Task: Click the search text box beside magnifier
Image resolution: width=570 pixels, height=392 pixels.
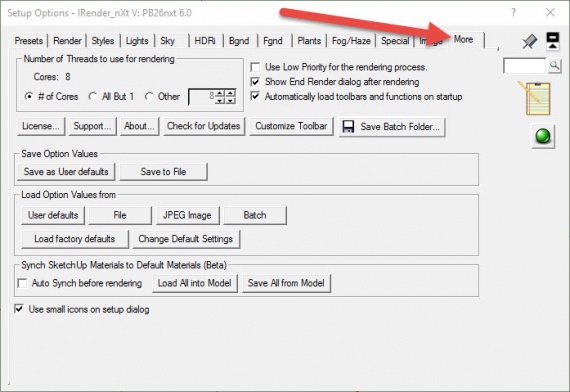Action: coord(525,66)
